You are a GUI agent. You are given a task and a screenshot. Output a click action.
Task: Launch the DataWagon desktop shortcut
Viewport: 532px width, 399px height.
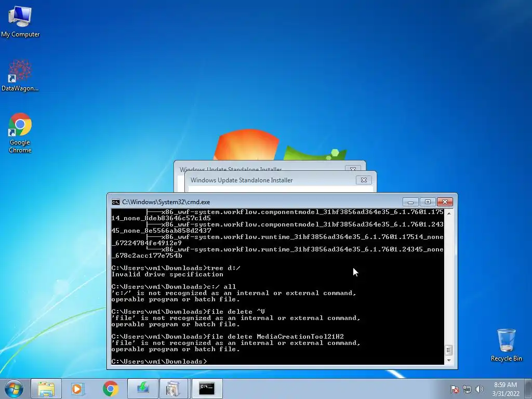[x=20, y=75]
